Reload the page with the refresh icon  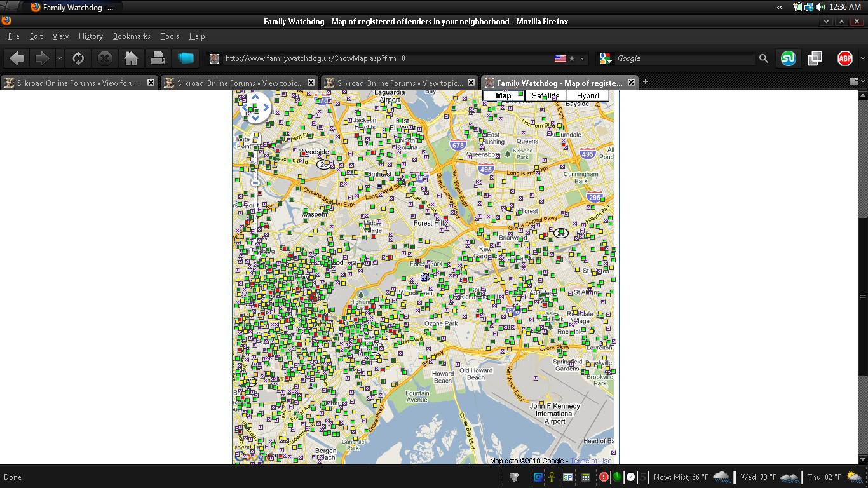click(78, 58)
